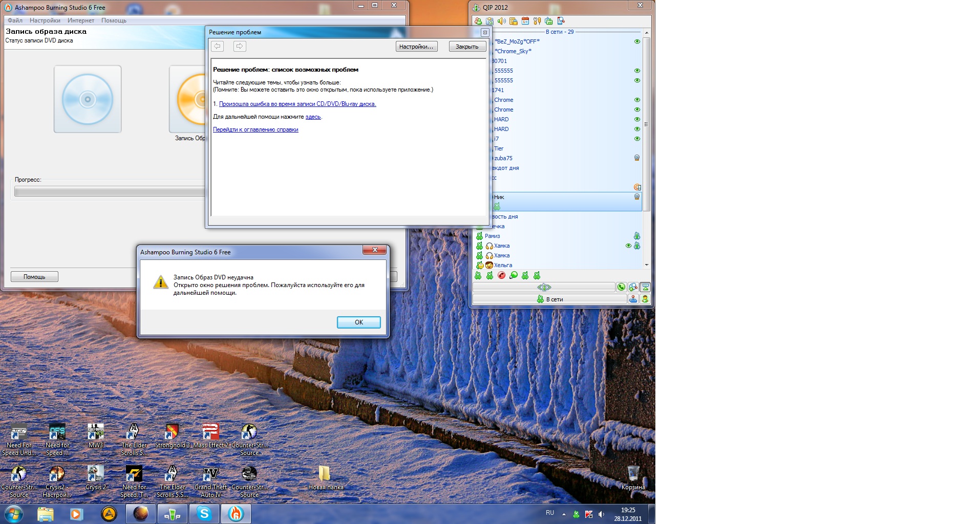Click the back arrow in troubleshooter window
The height and width of the screenshot is (524, 980).
pyautogui.click(x=217, y=47)
